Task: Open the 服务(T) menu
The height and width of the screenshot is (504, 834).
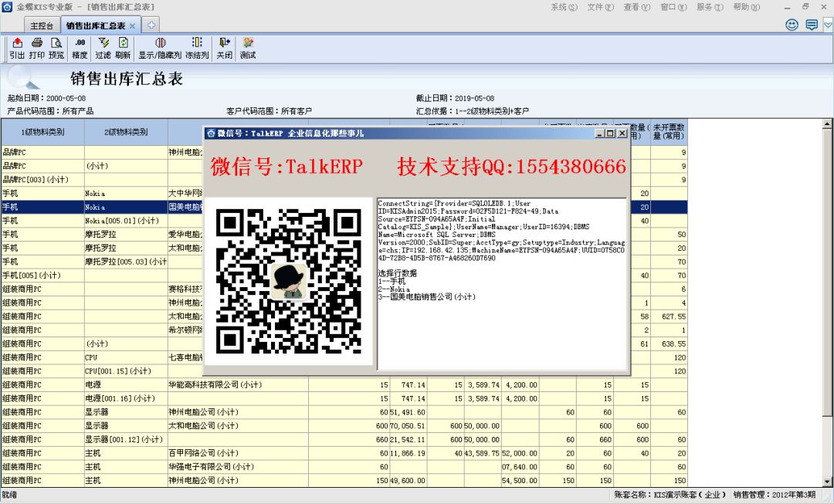Action: (x=710, y=7)
